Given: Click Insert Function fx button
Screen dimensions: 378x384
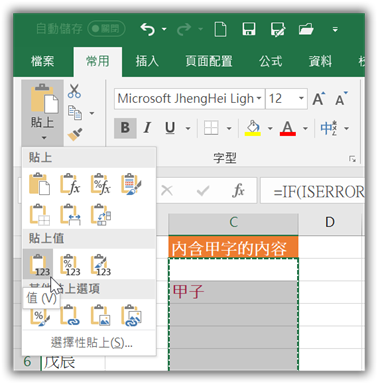Looking at the screenshot, I should pyautogui.click(x=239, y=191).
